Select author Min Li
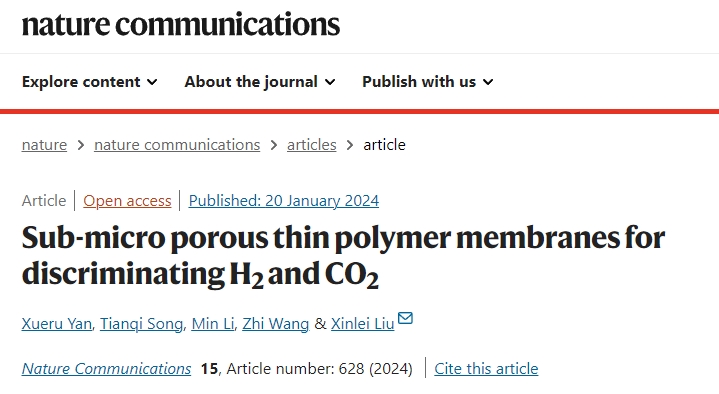Screen dimensions: 719x394 point(213,324)
